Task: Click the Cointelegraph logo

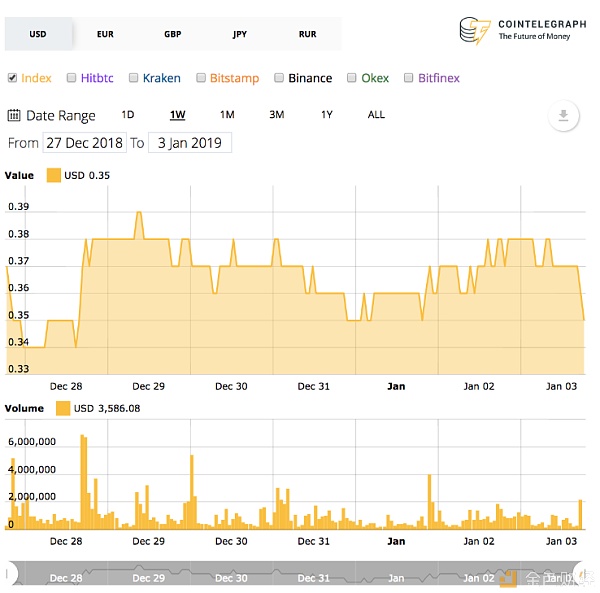Action: tap(522, 31)
